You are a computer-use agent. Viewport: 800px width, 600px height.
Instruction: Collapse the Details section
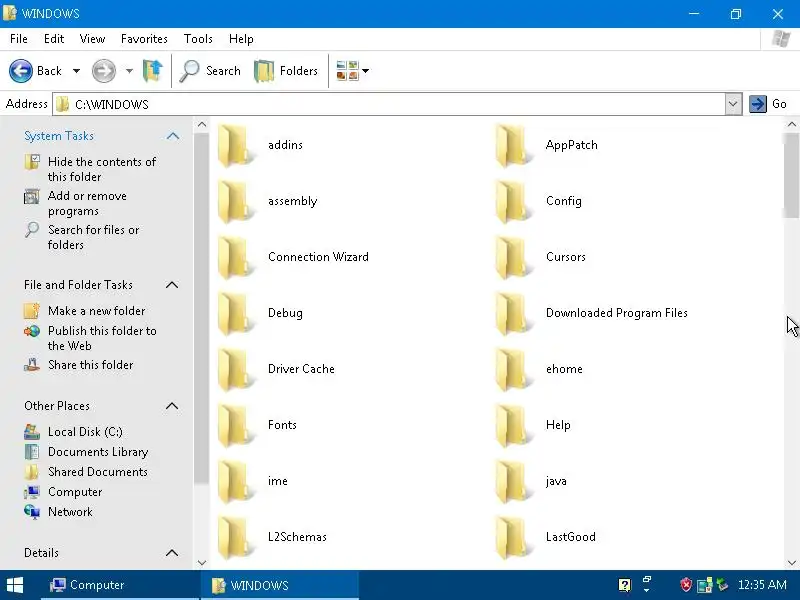click(x=172, y=553)
